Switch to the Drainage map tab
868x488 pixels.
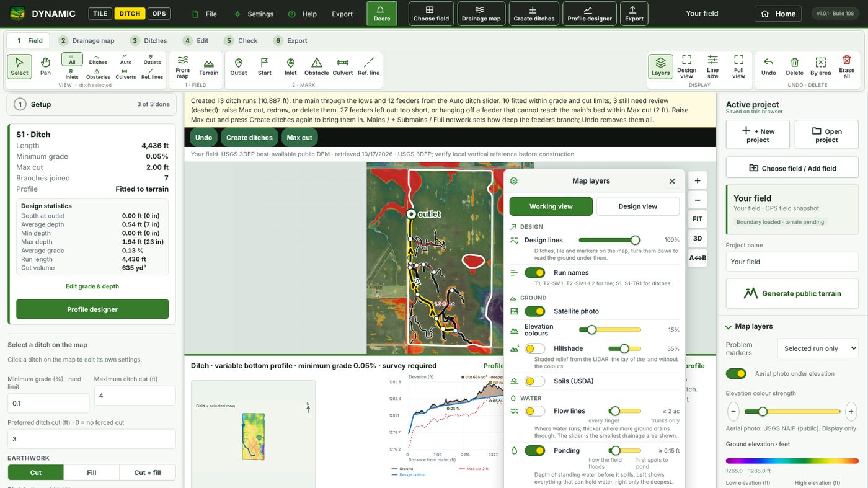pyautogui.click(x=87, y=40)
